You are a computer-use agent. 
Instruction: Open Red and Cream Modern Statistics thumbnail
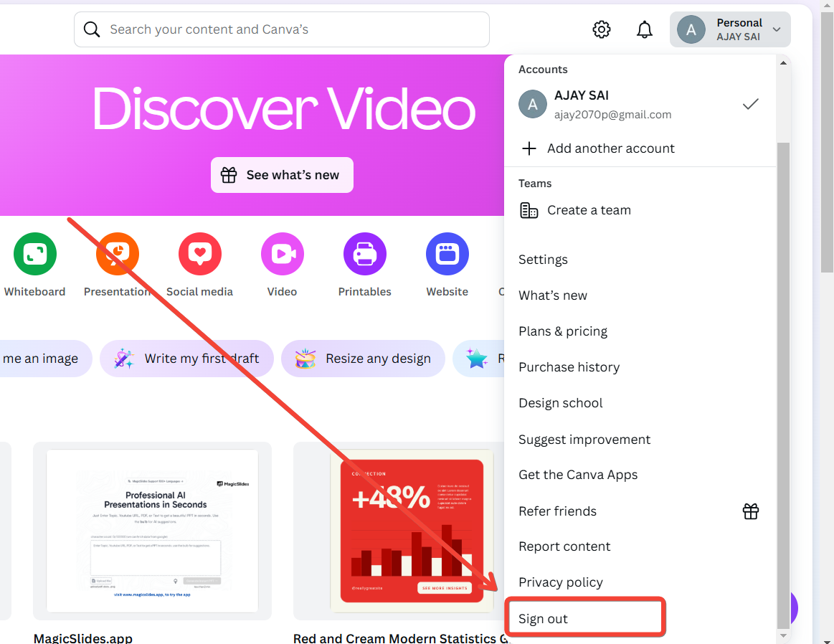tap(399, 531)
